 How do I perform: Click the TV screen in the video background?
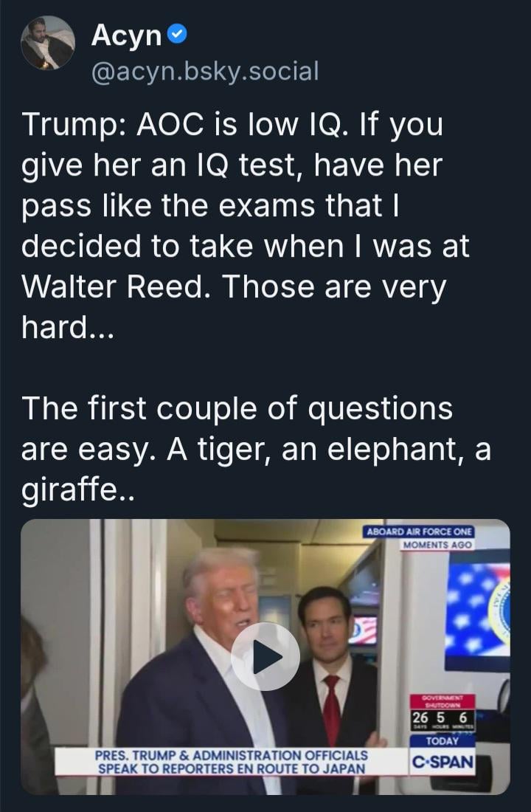point(363,630)
